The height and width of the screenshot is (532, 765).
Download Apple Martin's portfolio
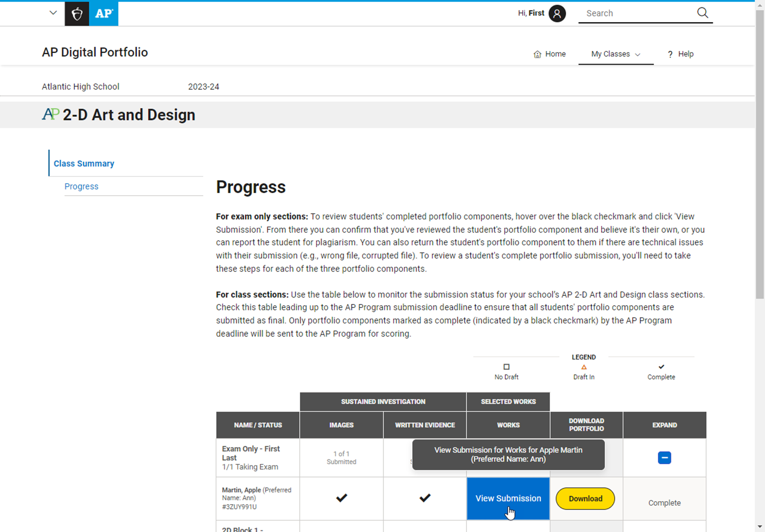tap(585, 498)
